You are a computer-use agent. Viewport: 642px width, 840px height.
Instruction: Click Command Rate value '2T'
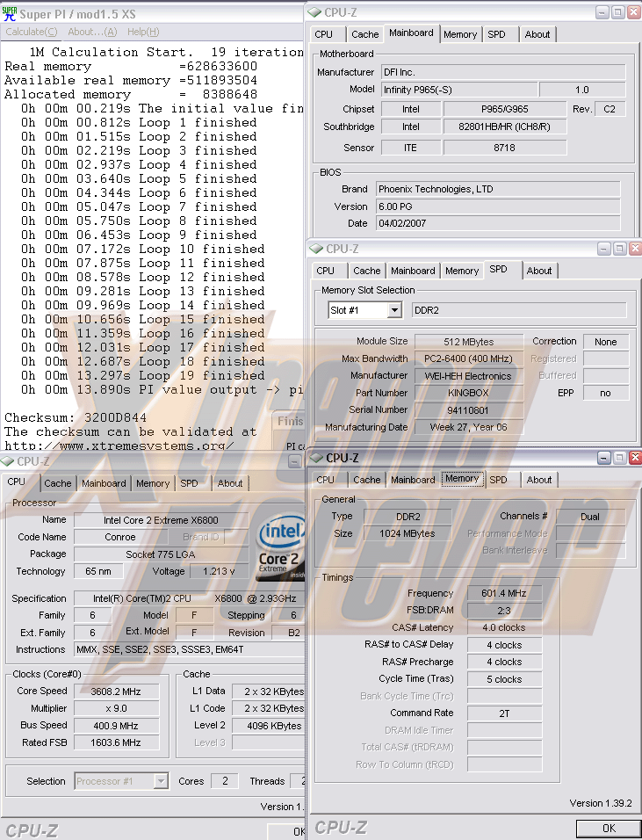(504, 713)
